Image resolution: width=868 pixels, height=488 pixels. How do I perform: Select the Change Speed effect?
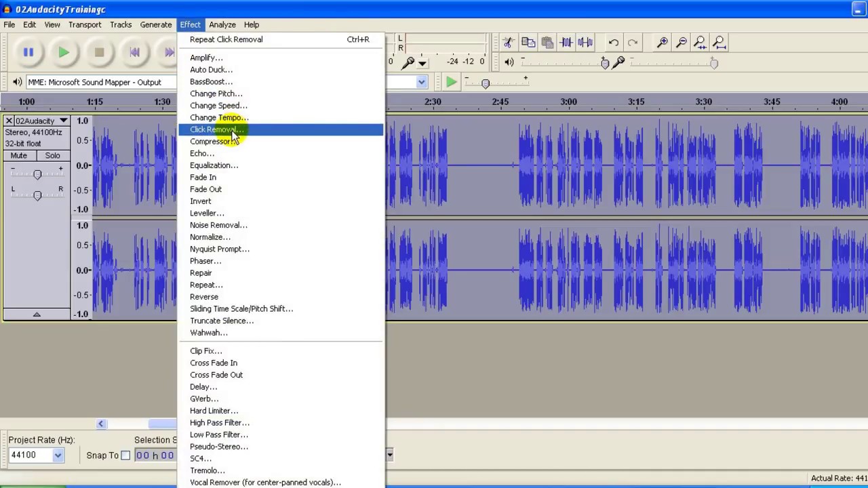pos(281,106)
